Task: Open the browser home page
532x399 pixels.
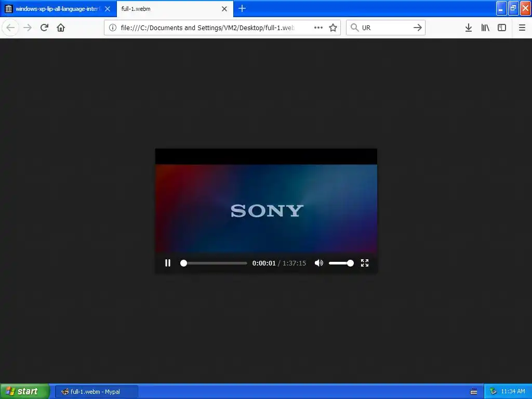Action: [x=61, y=28]
